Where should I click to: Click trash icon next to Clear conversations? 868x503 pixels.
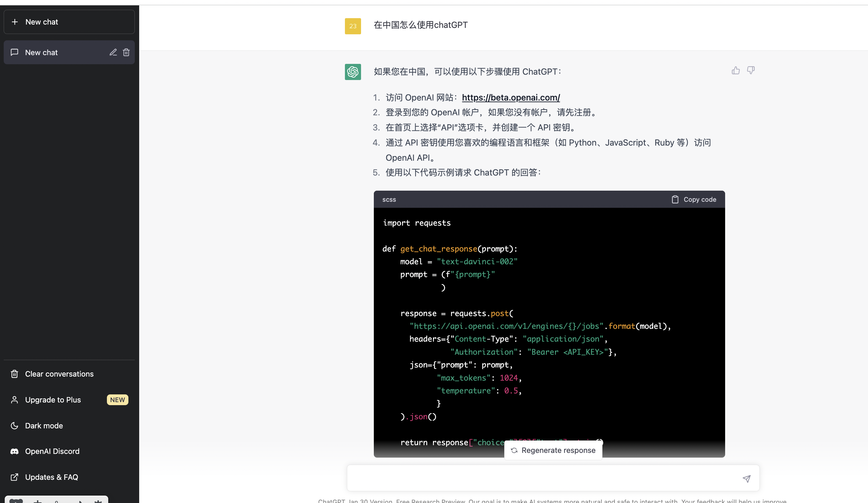pos(14,374)
